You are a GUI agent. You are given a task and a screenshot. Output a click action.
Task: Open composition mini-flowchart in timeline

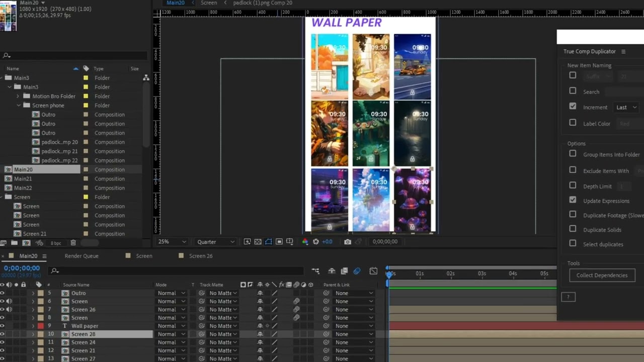315,271
